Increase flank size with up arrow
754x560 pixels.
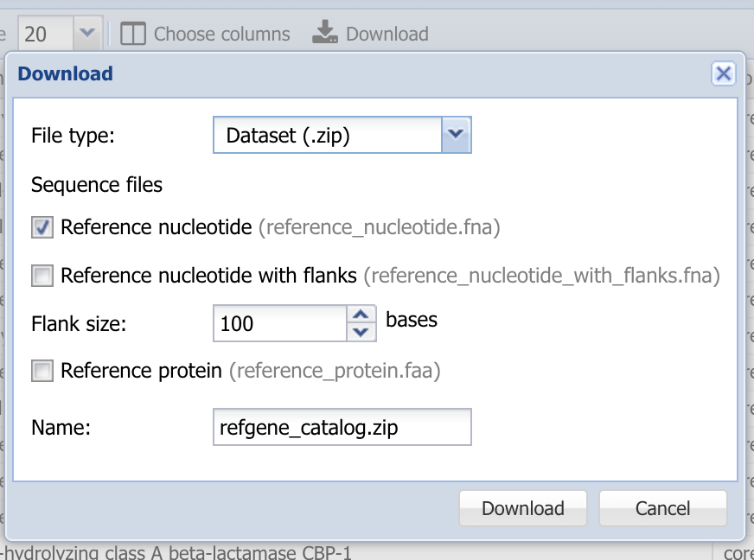tap(361, 315)
